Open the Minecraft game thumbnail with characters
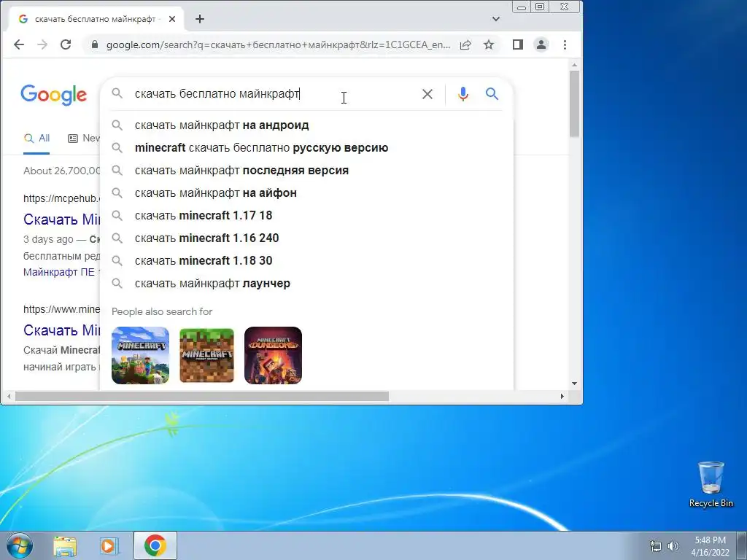 [141, 355]
